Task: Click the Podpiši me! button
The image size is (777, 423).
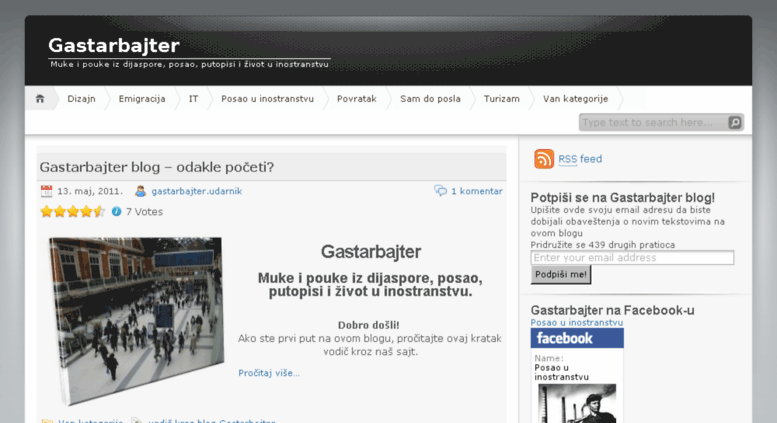Action: (561, 274)
